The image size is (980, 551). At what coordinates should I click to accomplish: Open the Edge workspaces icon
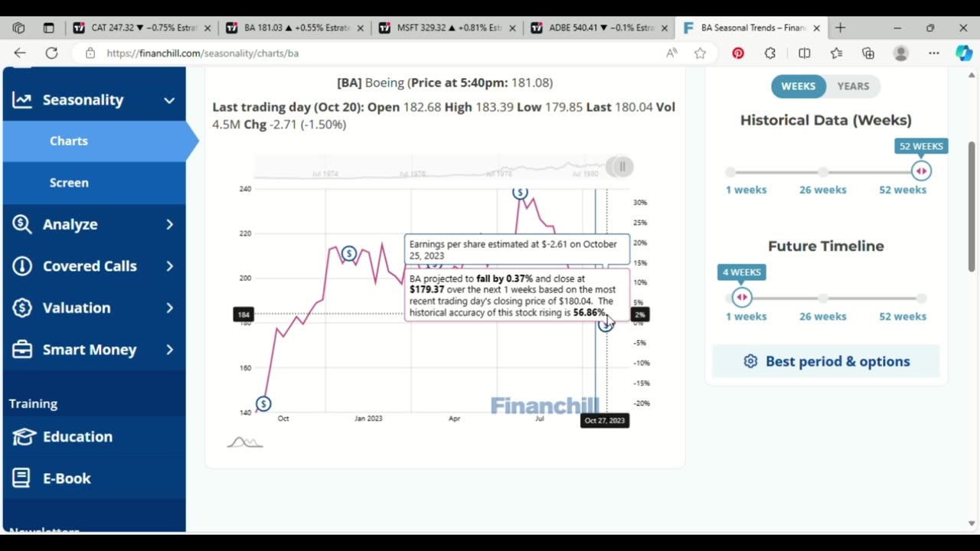(19, 28)
